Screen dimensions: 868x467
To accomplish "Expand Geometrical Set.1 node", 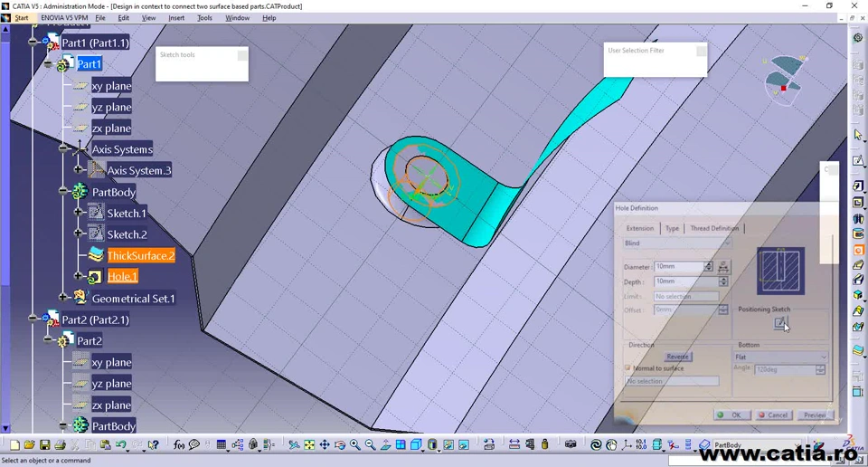I will (x=63, y=298).
